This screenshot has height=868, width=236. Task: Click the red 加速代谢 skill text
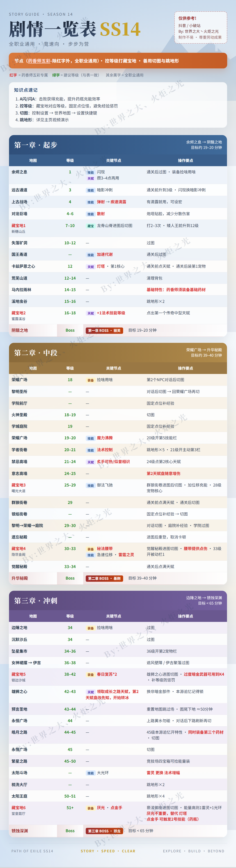click(x=105, y=254)
